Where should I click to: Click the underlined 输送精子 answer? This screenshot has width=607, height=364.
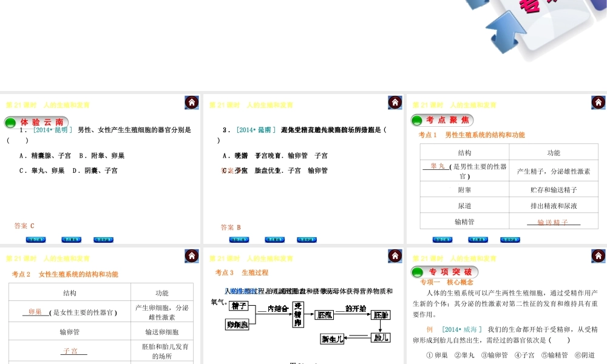553,222
